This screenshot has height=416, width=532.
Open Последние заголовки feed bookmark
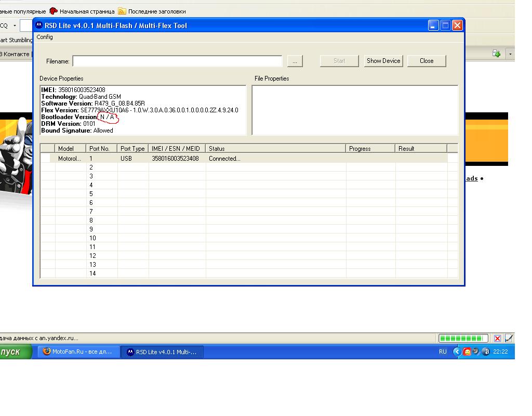pos(157,11)
